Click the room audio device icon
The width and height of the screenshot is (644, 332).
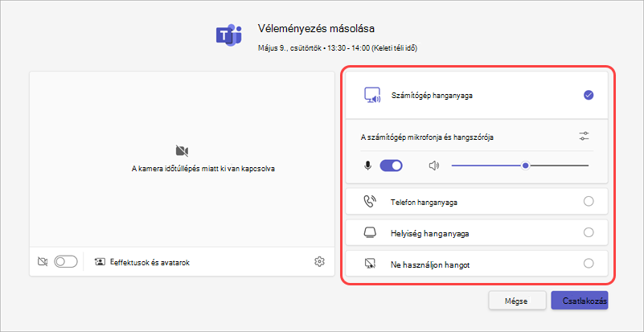pos(370,232)
